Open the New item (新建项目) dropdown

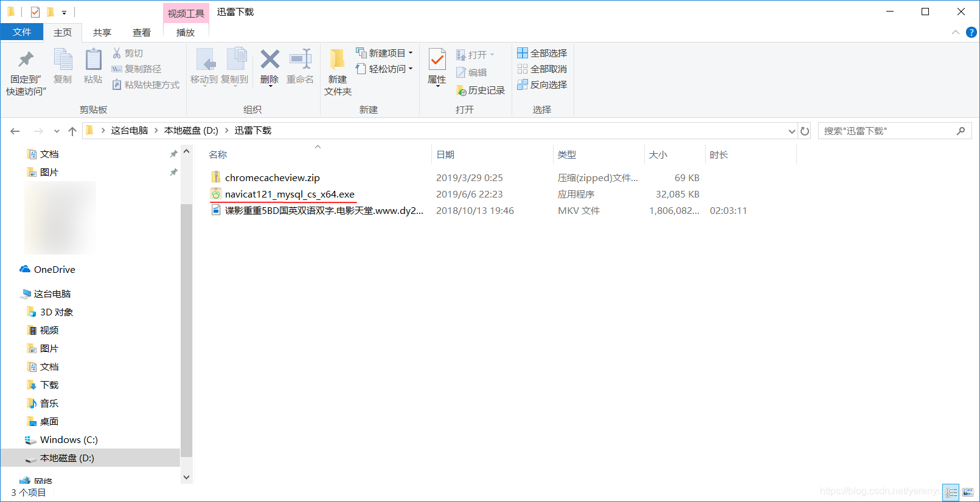coord(384,53)
